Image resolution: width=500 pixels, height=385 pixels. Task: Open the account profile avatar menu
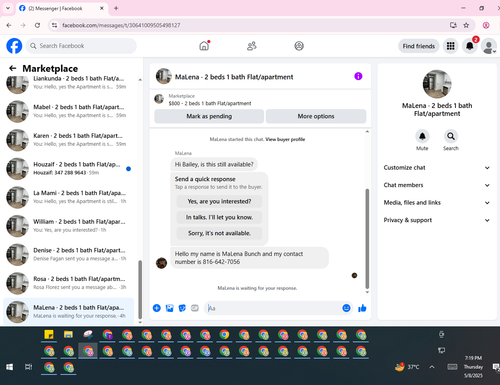(489, 46)
